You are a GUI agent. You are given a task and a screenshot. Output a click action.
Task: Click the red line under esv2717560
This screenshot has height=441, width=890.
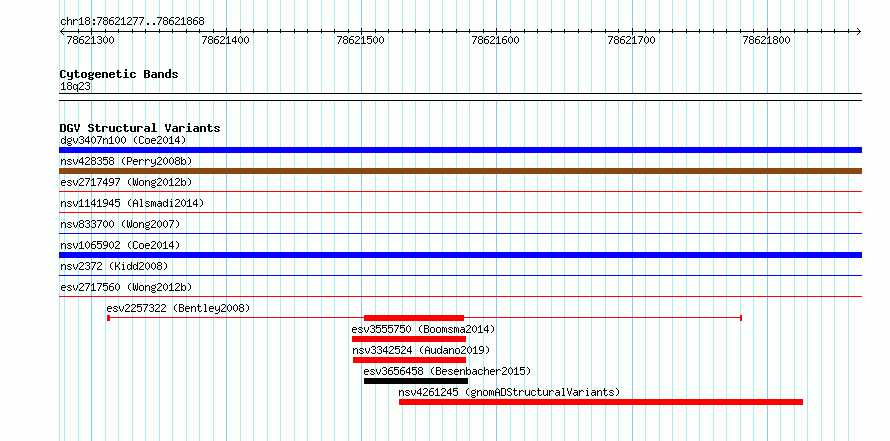[460, 296]
